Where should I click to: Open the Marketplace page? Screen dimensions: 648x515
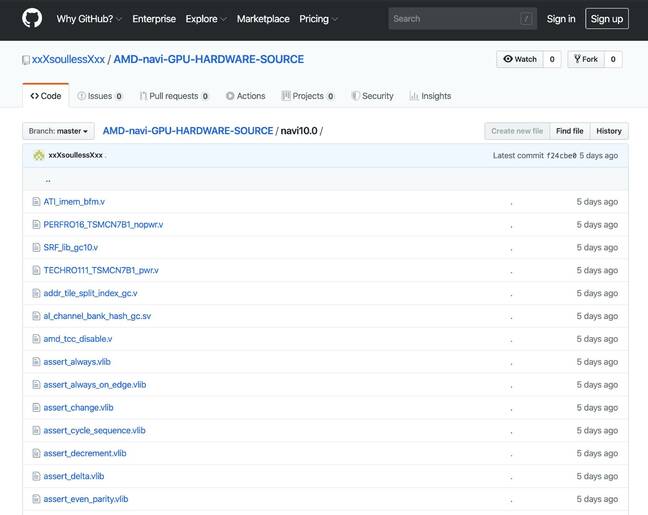click(263, 19)
